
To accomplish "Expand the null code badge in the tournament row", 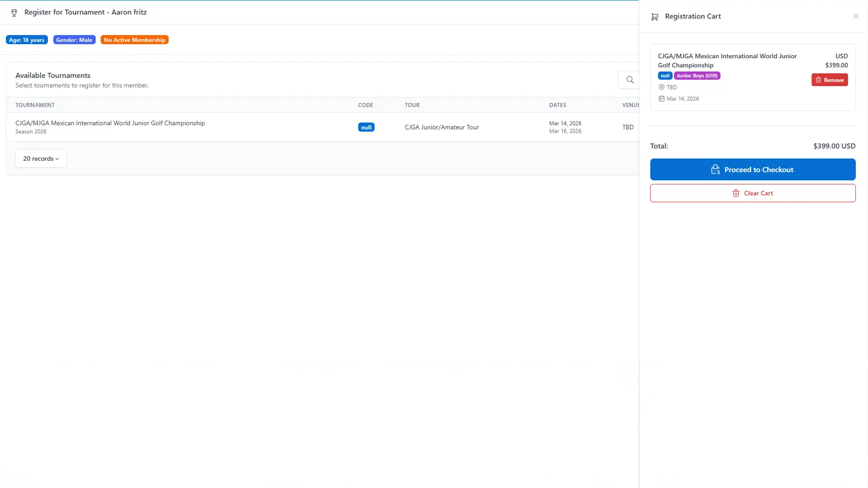I will 366,127.
